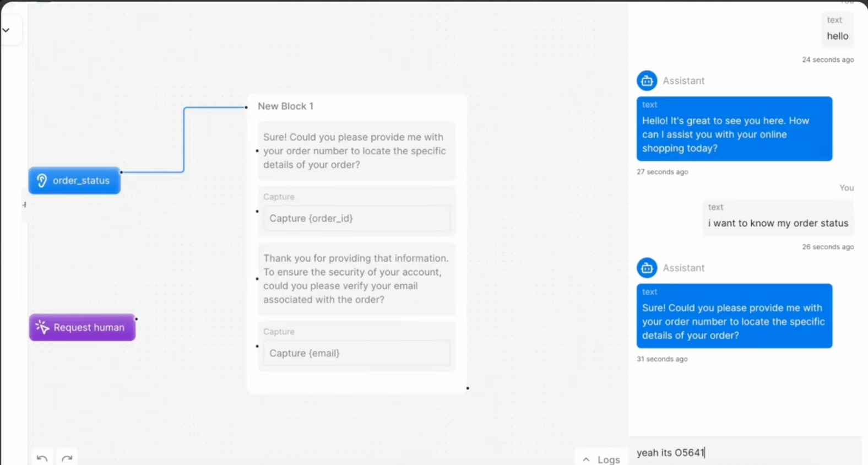Click the New Block 1 title
This screenshot has width=868, height=465.
coord(285,106)
